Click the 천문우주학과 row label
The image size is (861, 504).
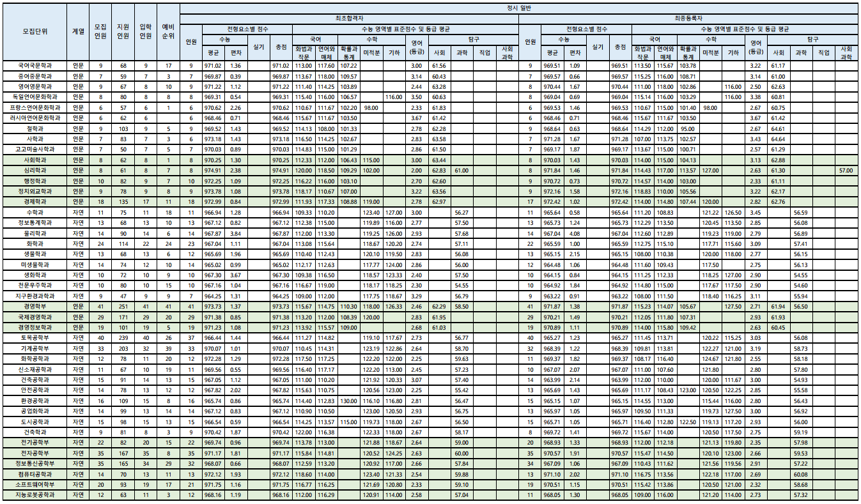pyautogui.click(x=35, y=286)
